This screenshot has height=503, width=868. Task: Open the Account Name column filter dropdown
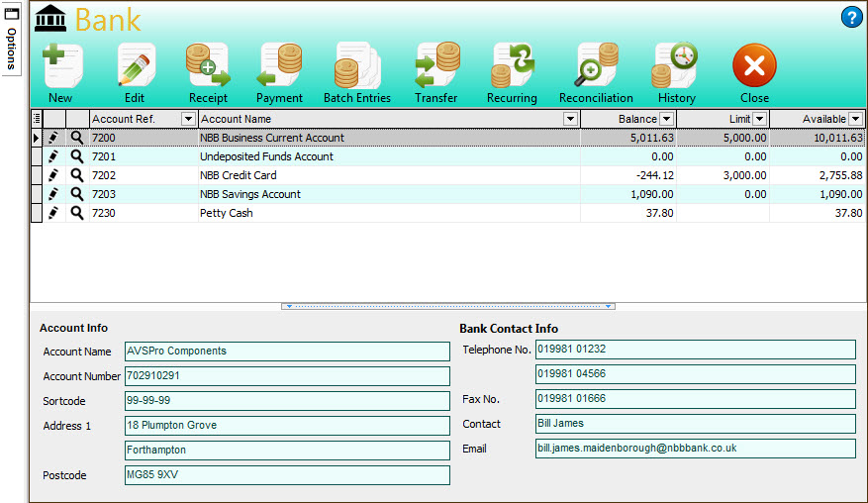pos(569,119)
